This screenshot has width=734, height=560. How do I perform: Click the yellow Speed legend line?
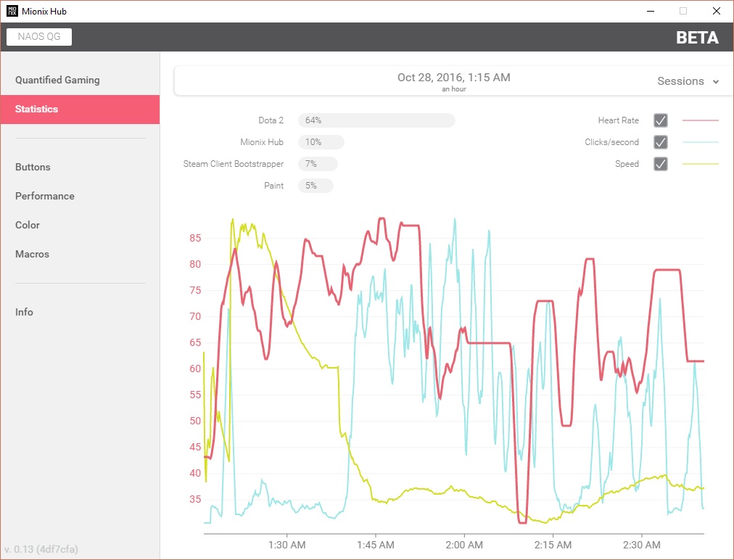pyautogui.click(x=701, y=164)
